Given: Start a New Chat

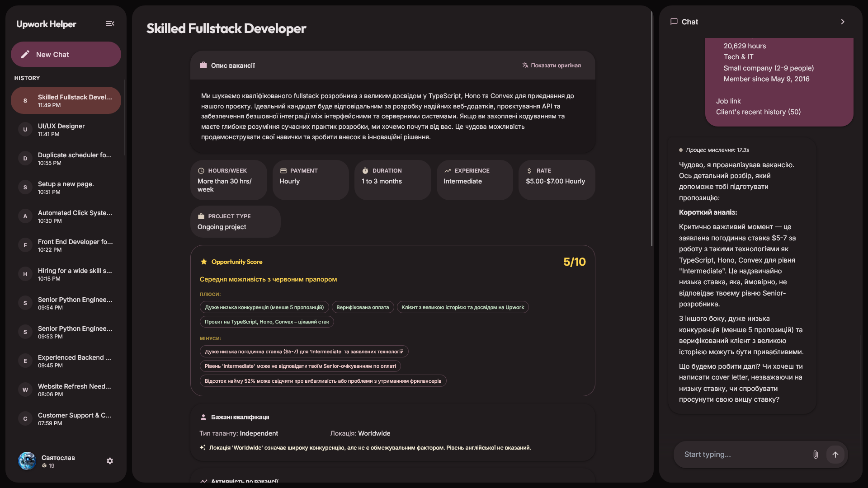Looking at the screenshot, I should point(66,54).
